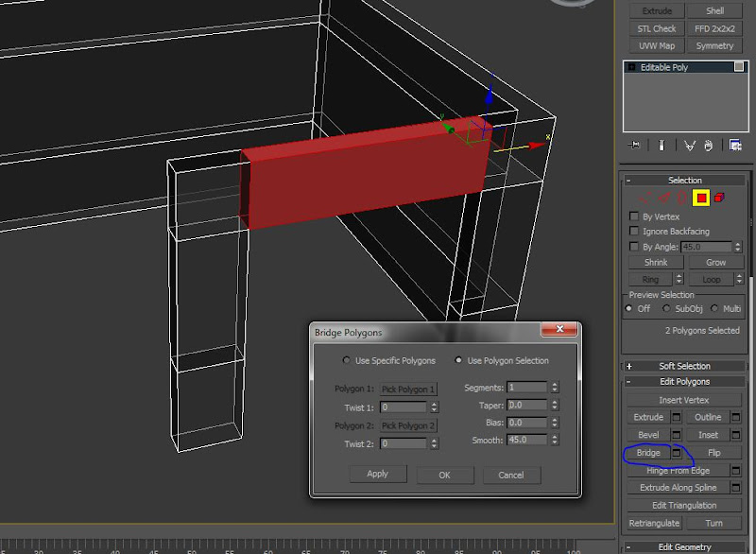The width and height of the screenshot is (756, 554).
Task: Toggle Show End Result icon
Action: pyautogui.click(x=661, y=146)
